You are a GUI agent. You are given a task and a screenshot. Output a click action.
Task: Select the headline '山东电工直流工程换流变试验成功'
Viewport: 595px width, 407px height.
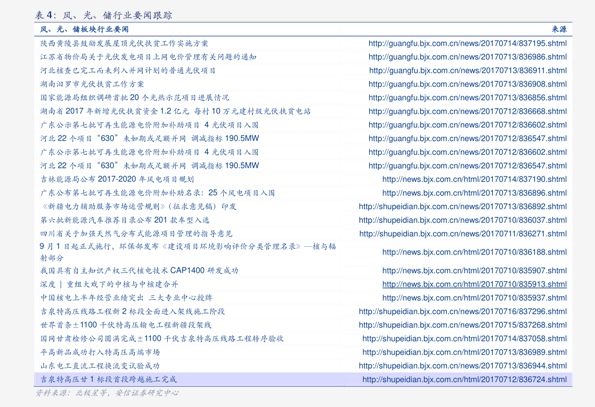pos(100,366)
